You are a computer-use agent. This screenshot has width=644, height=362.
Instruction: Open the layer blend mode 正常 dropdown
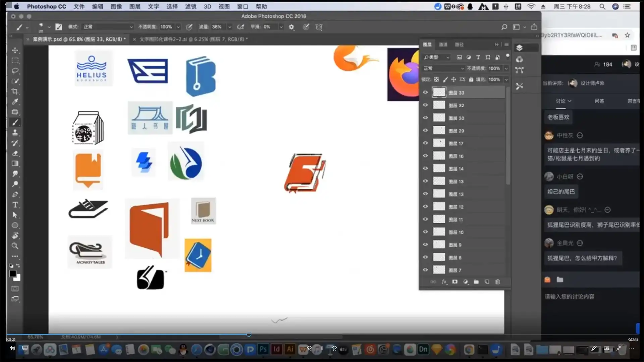[443, 68]
